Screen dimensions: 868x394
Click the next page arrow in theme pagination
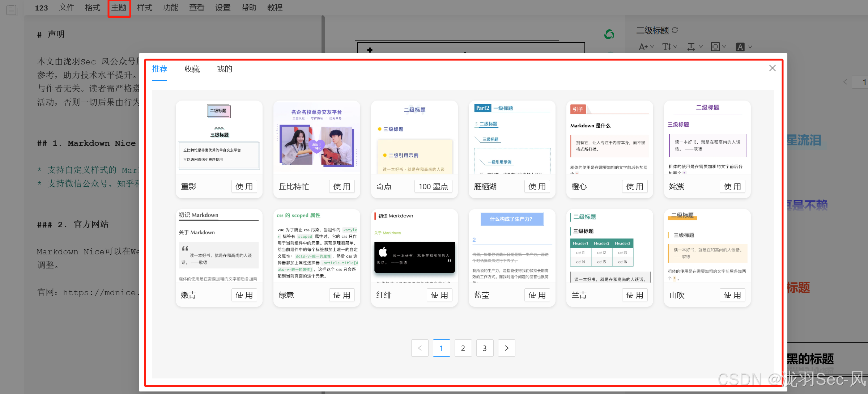(506, 348)
